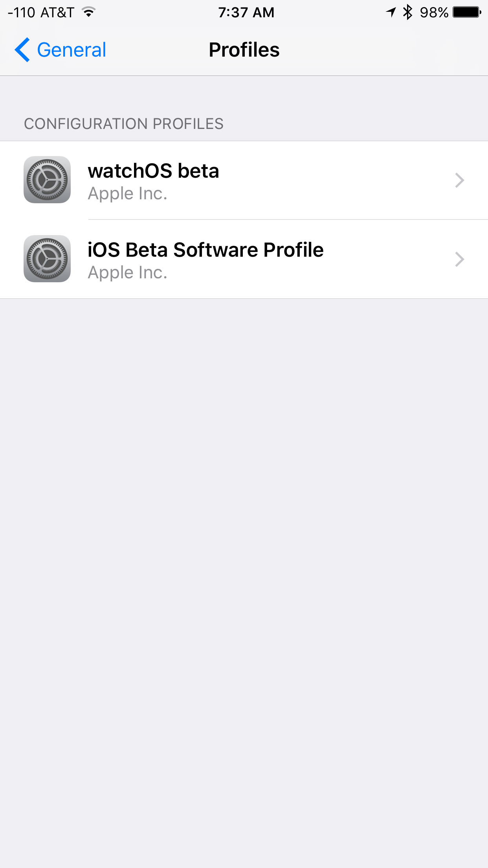Screen dimensions: 488x868
Task: Tap the Configuration Profiles section header
Action: tap(124, 124)
